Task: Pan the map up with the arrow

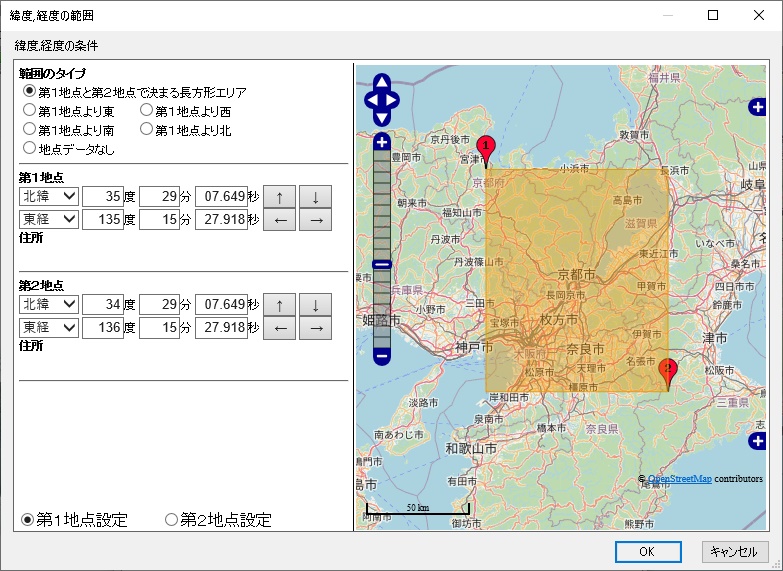Action: pyautogui.click(x=382, y=82)
